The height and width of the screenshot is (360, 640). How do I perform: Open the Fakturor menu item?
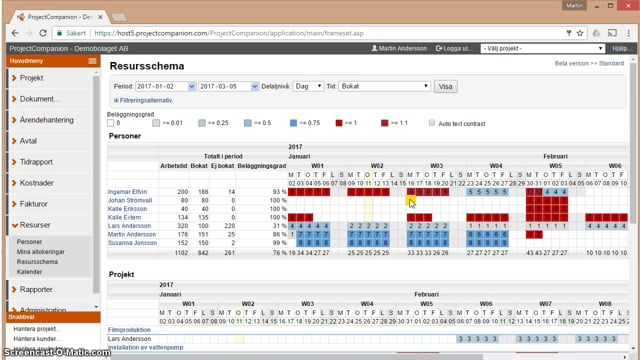pos(33,204)
